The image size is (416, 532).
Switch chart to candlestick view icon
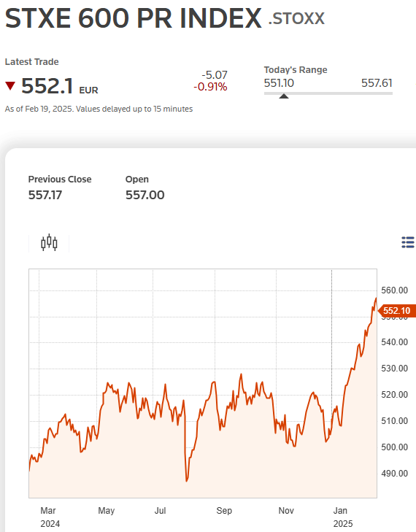(x=49, y=242)
